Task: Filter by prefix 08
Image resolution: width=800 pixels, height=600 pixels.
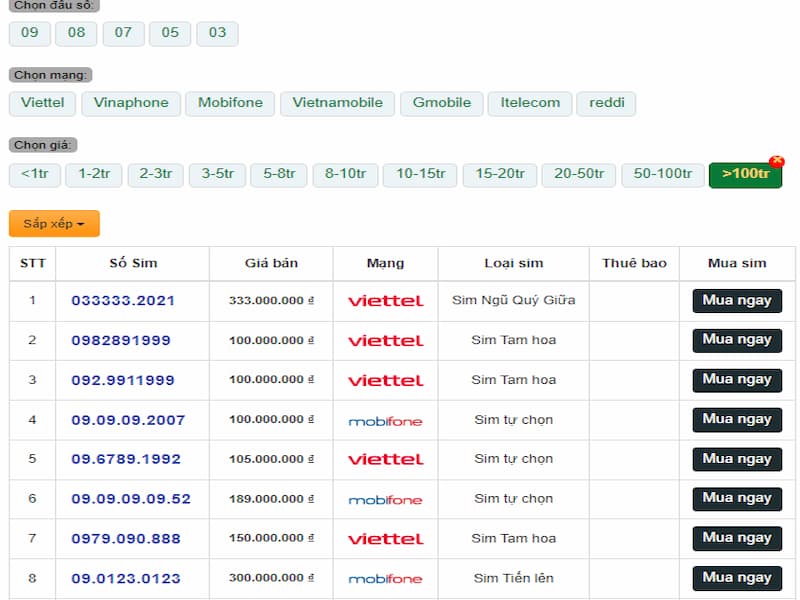Action: (x=76, y=33)
